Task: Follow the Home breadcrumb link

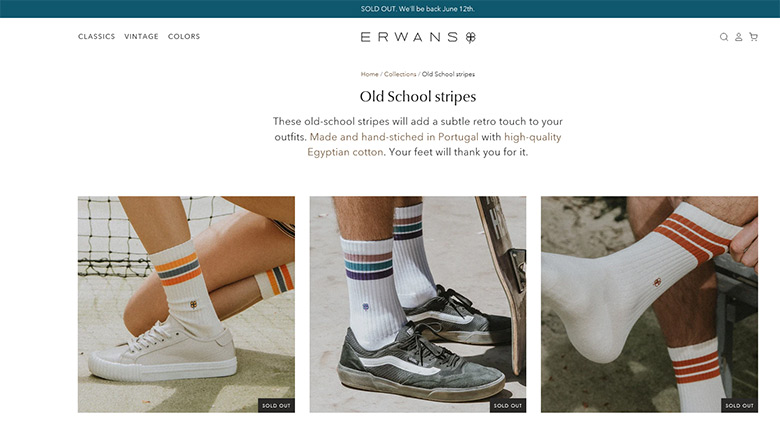Action: tap(370, 74)
